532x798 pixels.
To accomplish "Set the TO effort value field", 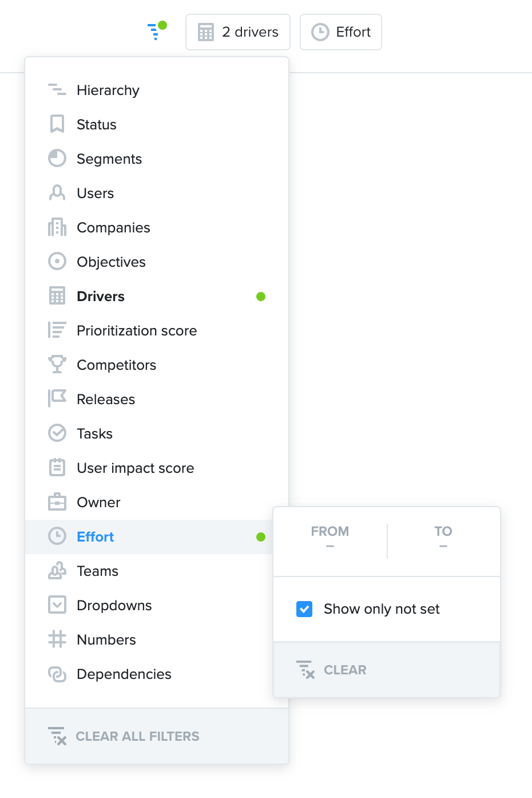I will click(x=443, y=539).
